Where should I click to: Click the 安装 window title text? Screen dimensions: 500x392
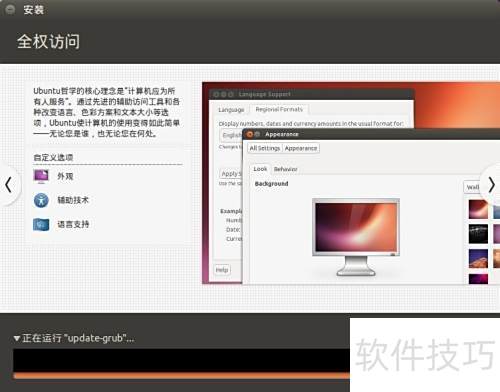tap(34, 10)
